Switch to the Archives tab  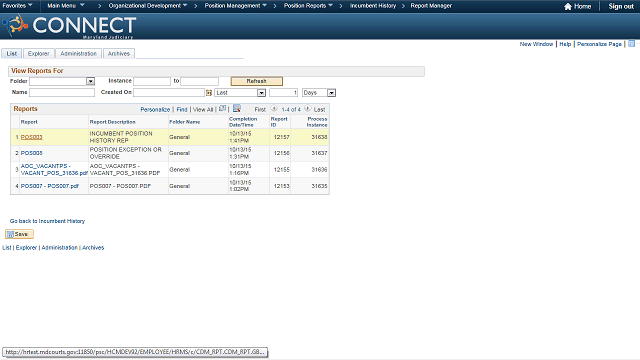[x=119, y=53]
